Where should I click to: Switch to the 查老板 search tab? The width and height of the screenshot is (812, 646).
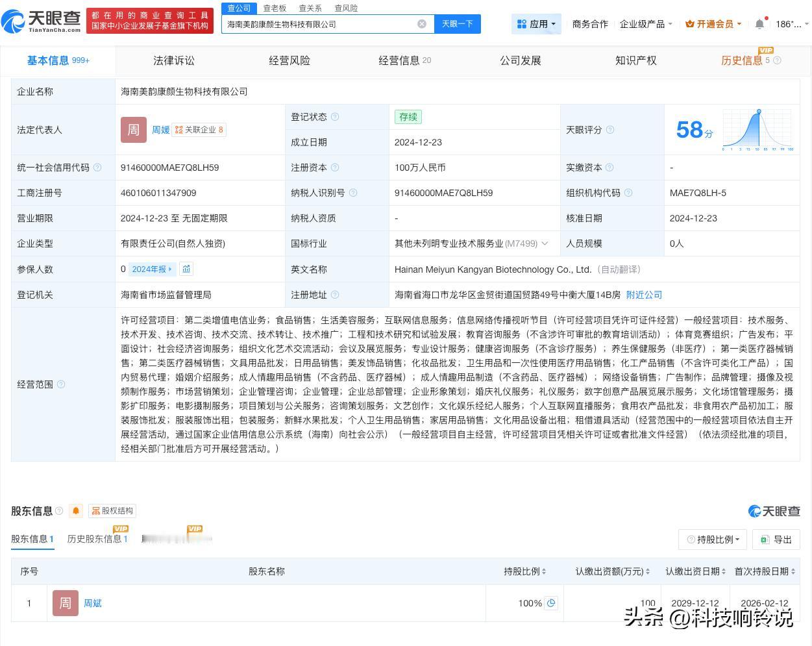click(x=275, y=8)
